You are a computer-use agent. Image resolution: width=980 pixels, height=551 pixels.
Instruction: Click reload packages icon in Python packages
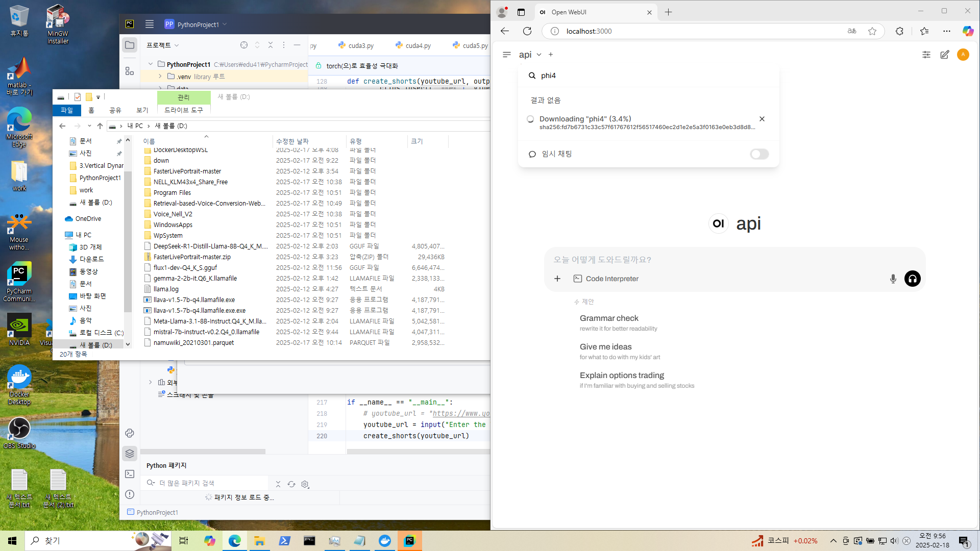click(x=291, y=484)
